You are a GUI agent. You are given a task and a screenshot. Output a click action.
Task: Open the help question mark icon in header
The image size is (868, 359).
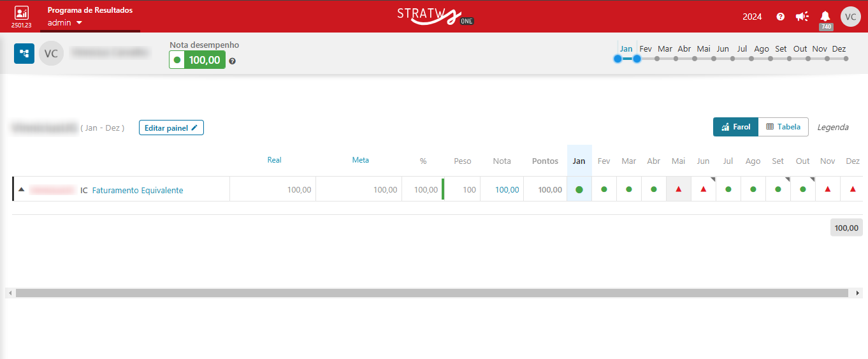point(781,17)
